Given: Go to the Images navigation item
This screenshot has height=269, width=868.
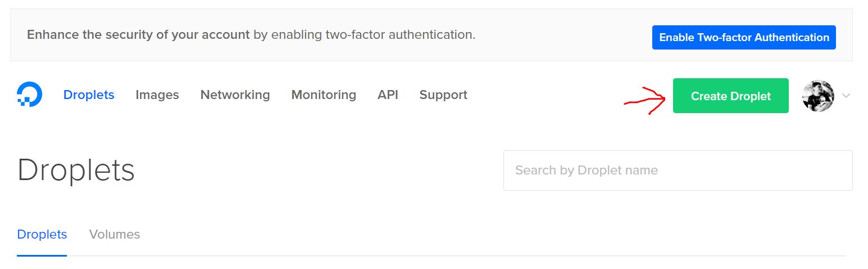Looking at the screenshot, I should (157, 95).
